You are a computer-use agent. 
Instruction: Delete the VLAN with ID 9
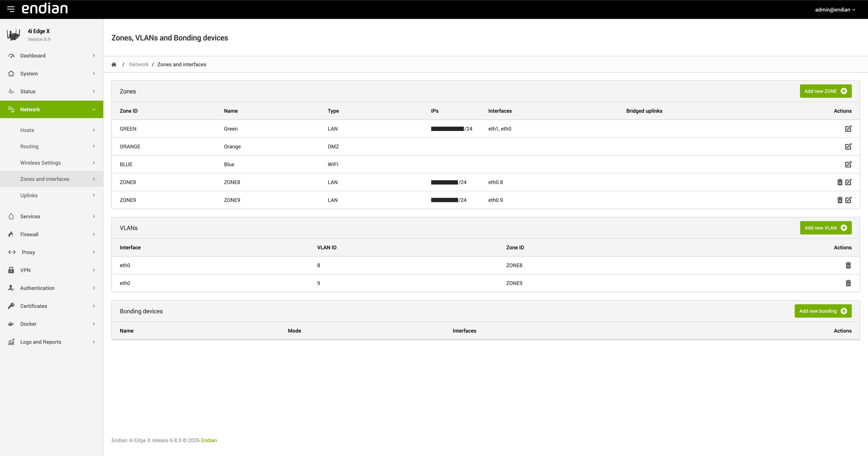click(x=848, y=283)
